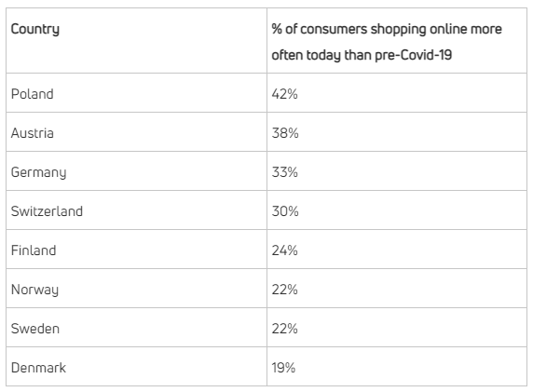533x392 pixels.
Task: Select the 42% value for Poland
Action: point(284,94)
